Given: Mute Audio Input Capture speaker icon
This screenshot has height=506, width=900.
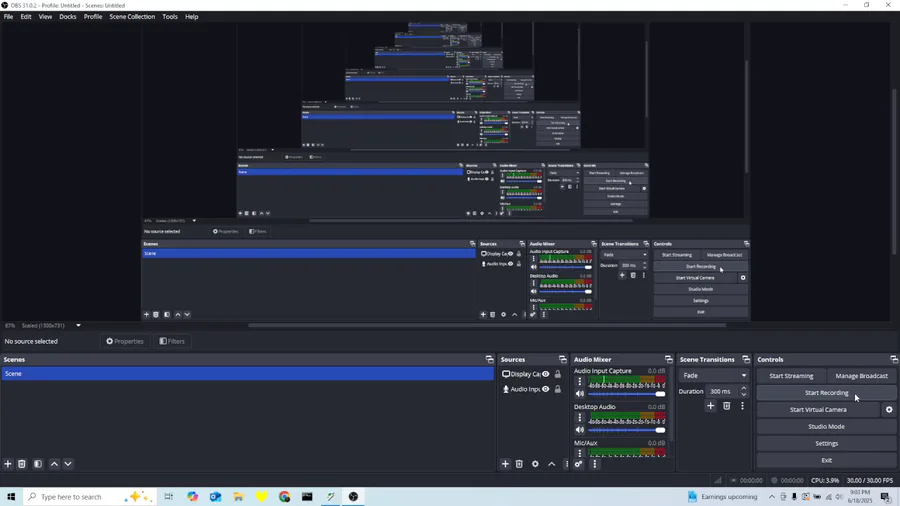Looking at the screenshot, I should coord(580,394).
